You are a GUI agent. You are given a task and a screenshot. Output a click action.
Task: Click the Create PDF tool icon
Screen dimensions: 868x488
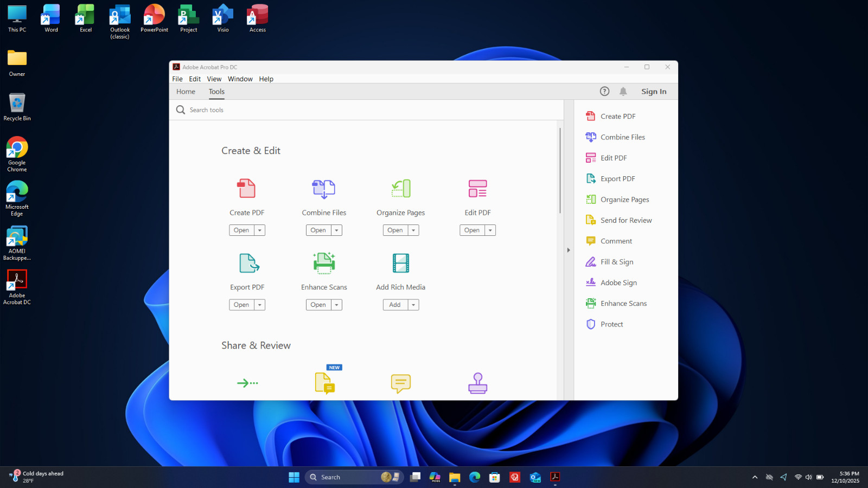[x=246, y=189]
